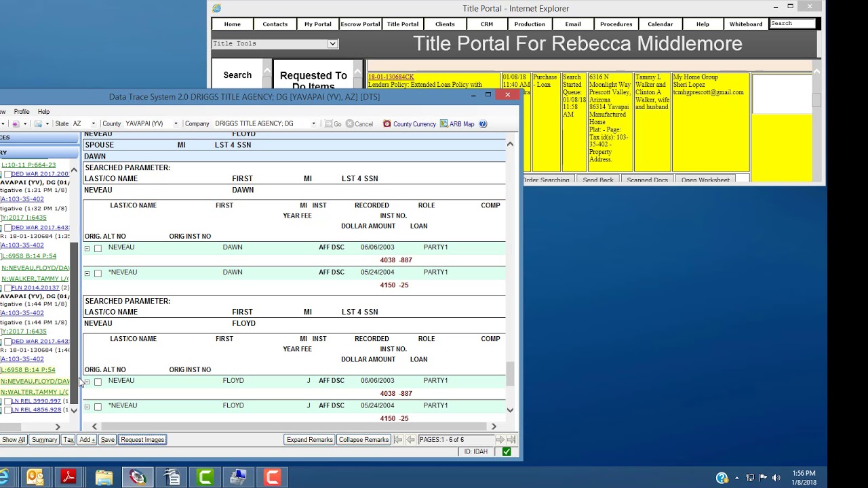The height and width of the screenshot is (488, 868).
Task: Click the Title Portal Search input field
Action: tap(792, 24)
